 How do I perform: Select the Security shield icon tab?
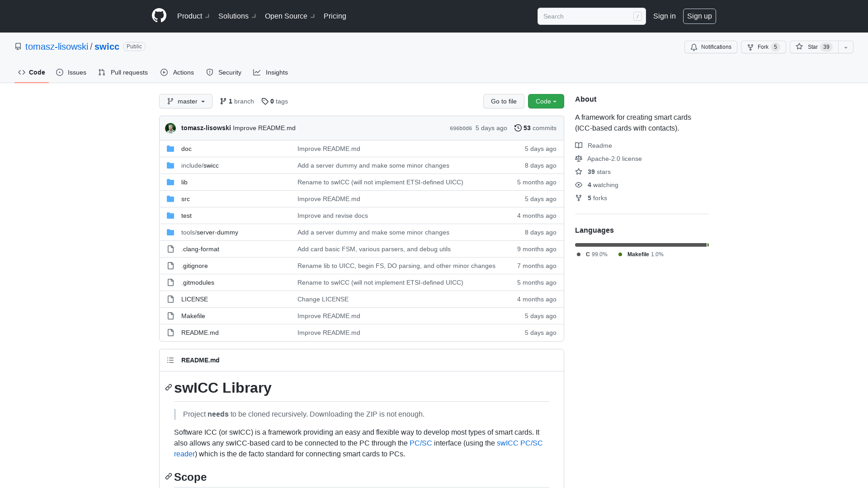210,72
